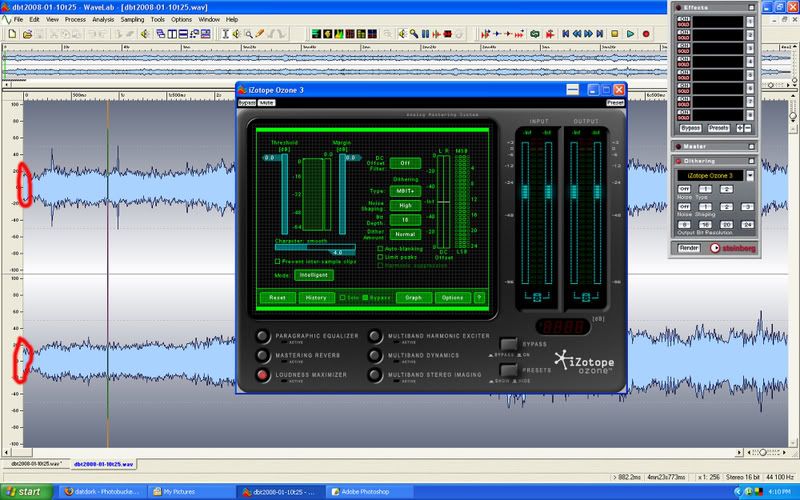Click the tile windows vertically icon
The image size is (800, 500).
[172, 34]
